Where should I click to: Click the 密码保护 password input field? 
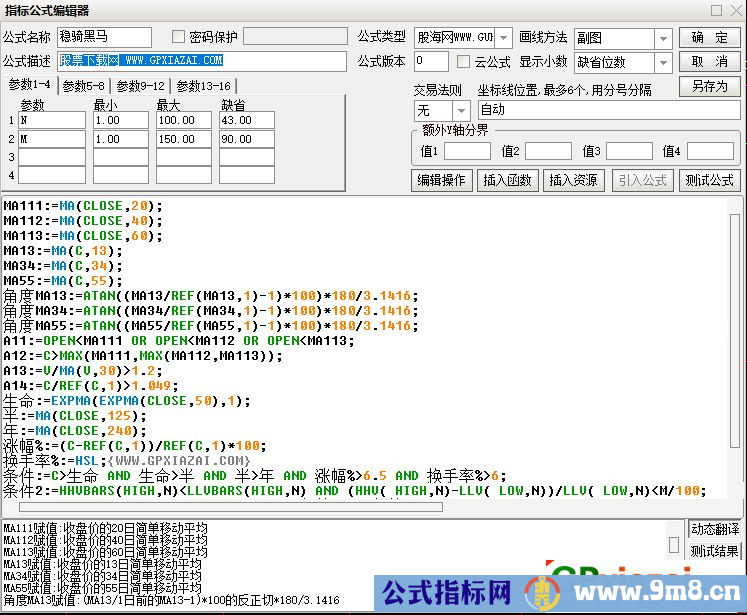[295, 36]
